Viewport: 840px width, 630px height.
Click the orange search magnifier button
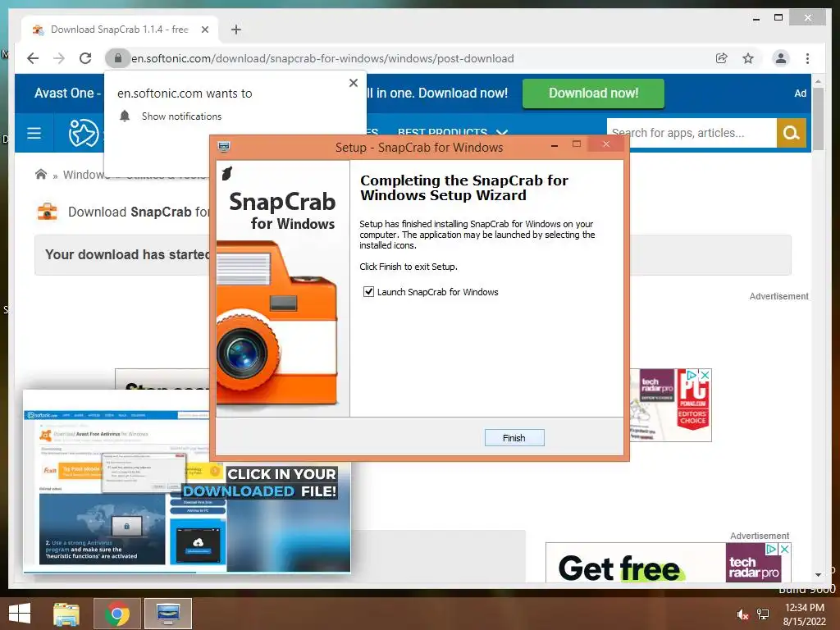pyautogui.click(x=792, y=133)
